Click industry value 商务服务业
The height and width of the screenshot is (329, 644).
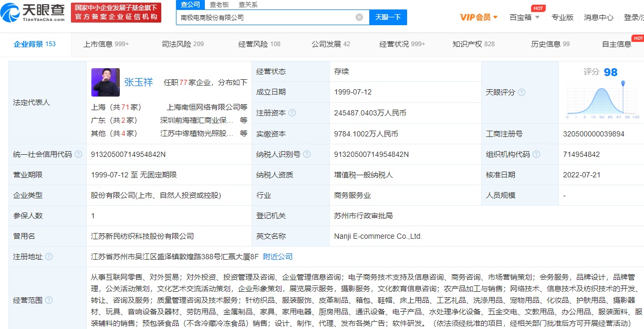352,195
